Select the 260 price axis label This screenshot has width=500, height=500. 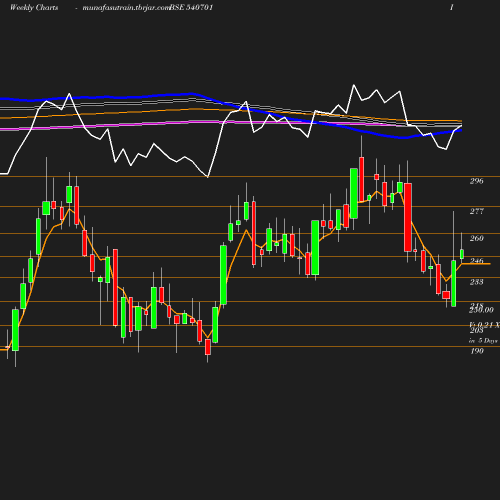click(477, 238)
